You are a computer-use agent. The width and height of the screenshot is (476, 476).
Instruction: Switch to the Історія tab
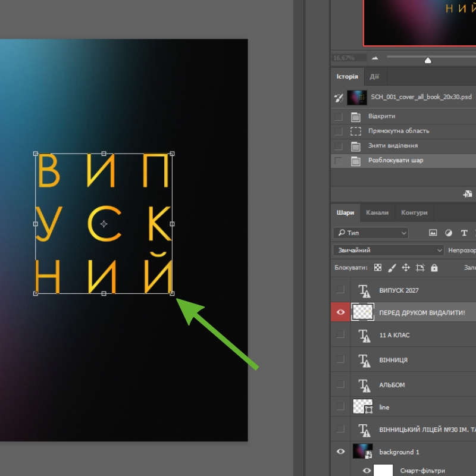point(347,77)
